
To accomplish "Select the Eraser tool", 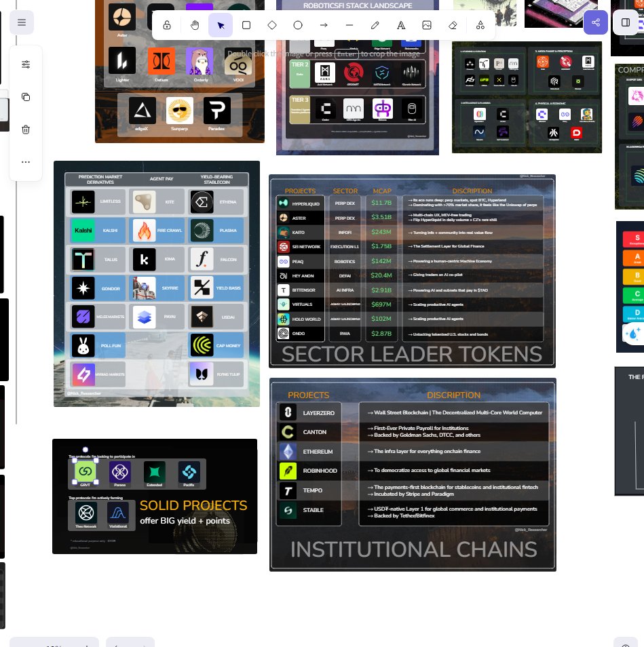I will 453,25.
